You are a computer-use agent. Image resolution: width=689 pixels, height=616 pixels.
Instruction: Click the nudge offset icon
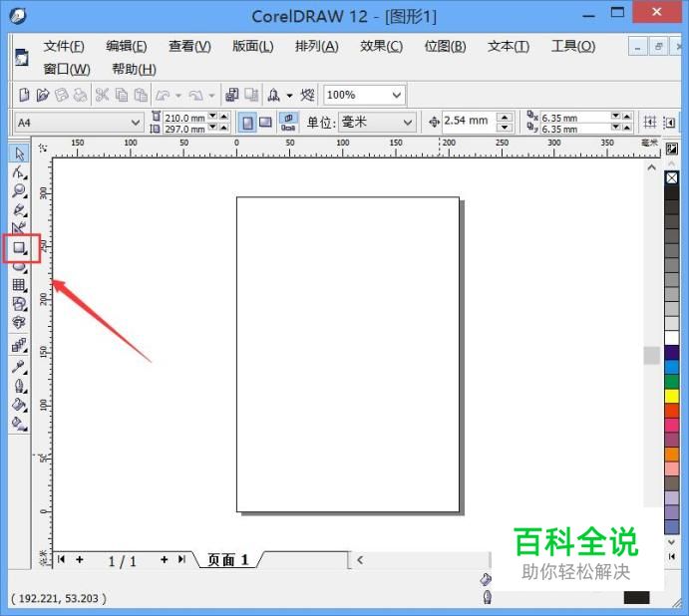434,122
